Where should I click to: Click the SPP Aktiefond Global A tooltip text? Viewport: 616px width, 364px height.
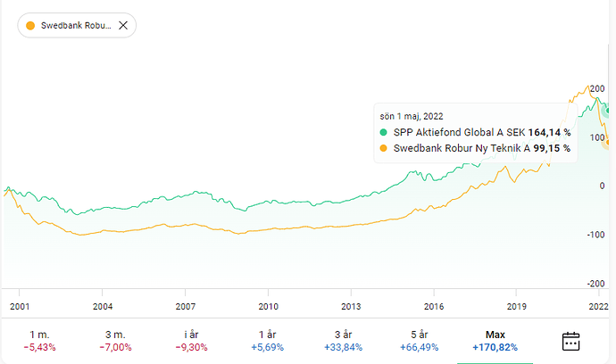coord(459,132)
